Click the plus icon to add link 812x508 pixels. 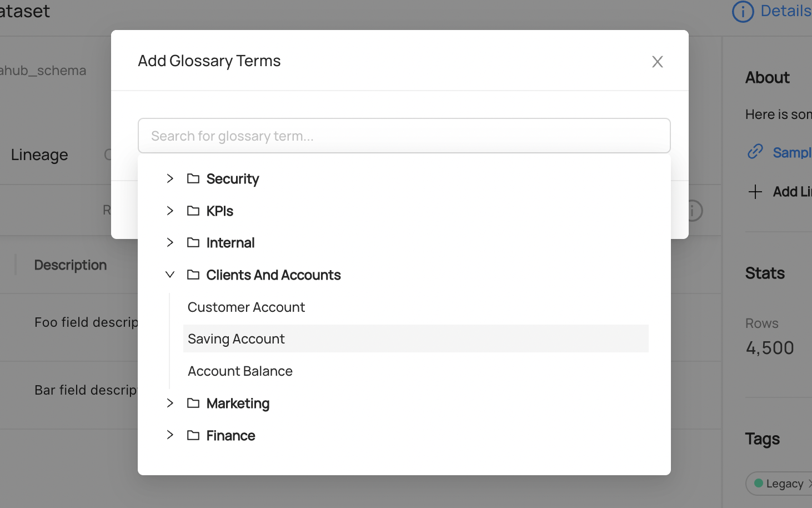coord(755,192)
